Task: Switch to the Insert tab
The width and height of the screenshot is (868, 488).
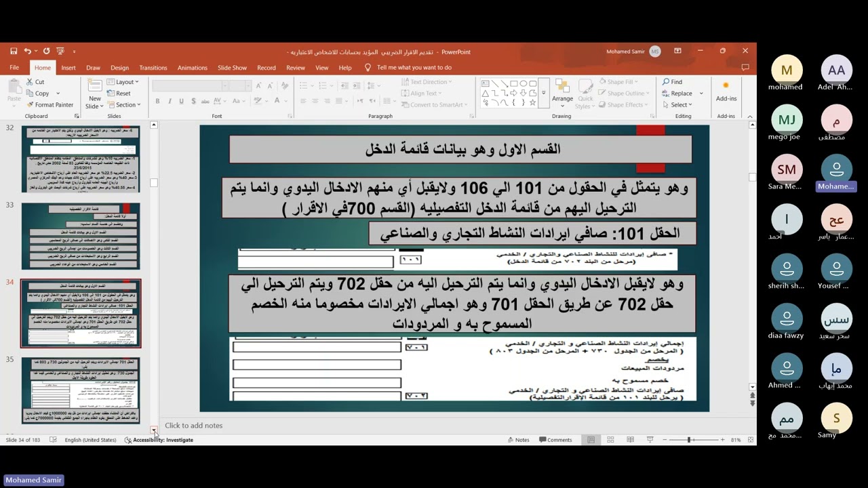Action: point(68,68)
